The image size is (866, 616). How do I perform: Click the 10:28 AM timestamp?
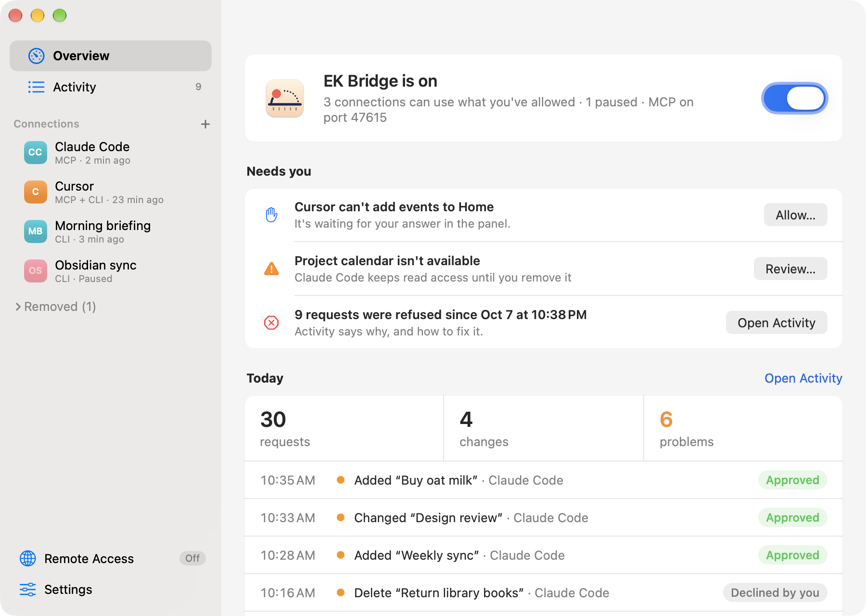pos(288,555)
